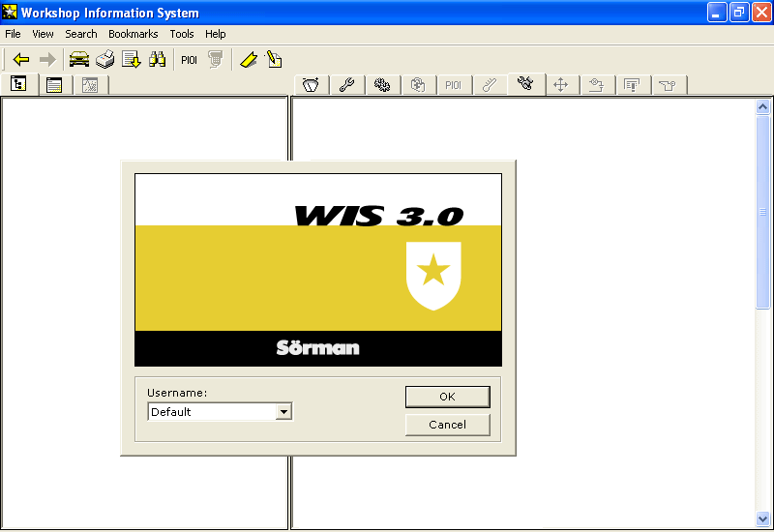The image size is (774, 532).
Task: Open the Help menu
Action: click(215, 34)
